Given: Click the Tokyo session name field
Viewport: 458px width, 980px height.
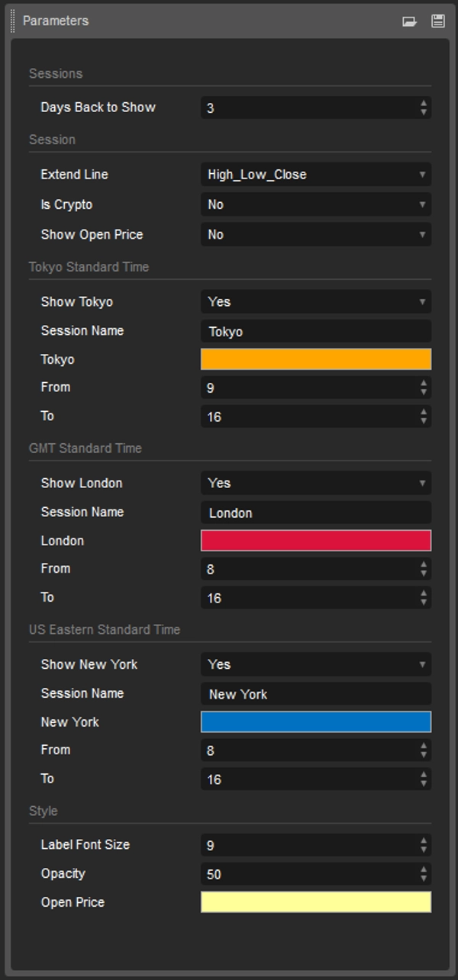Looking at the screenshot, I should click(315, 332).
